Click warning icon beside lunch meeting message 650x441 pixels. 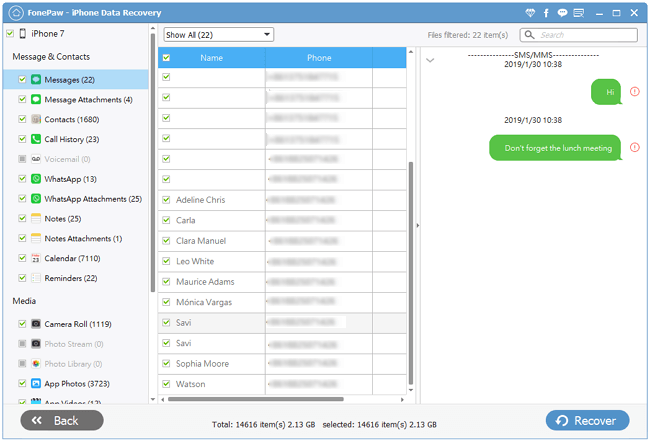pos(635,148)
